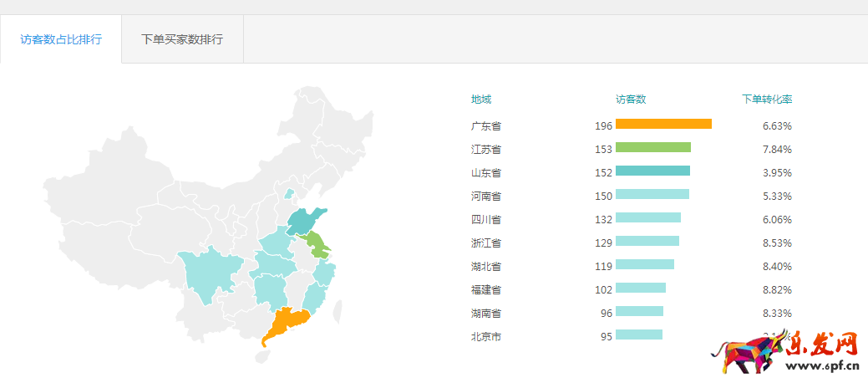
Task: Click the 下单转化率 column header
Action: [x=767, y=100]
